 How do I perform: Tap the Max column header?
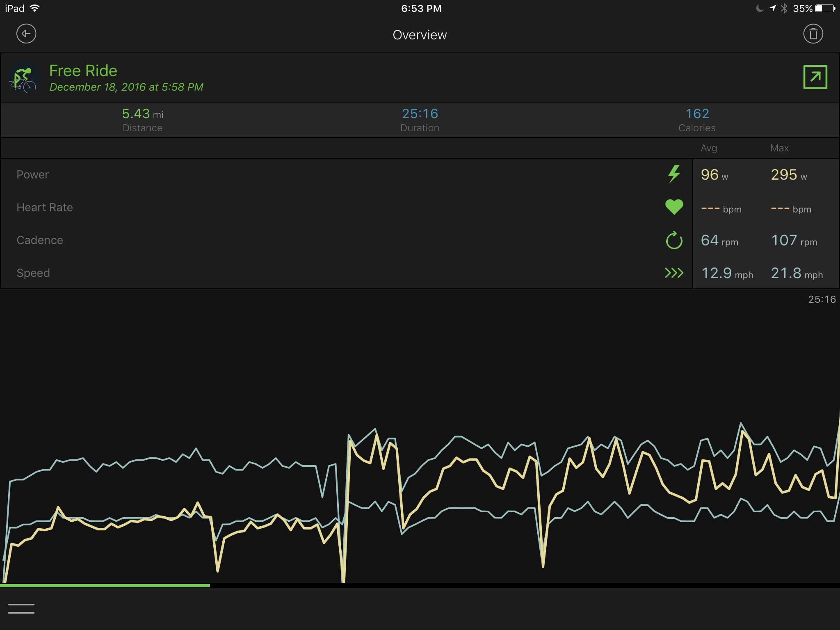pyautogui.click(x=779, y=148)
